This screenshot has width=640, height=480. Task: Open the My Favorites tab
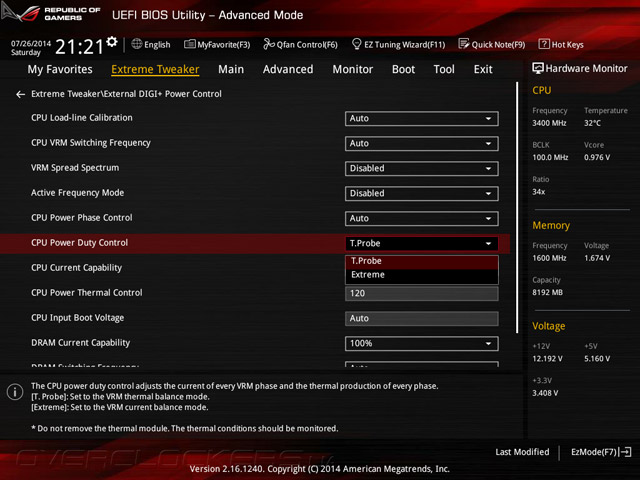coord(60,69)
